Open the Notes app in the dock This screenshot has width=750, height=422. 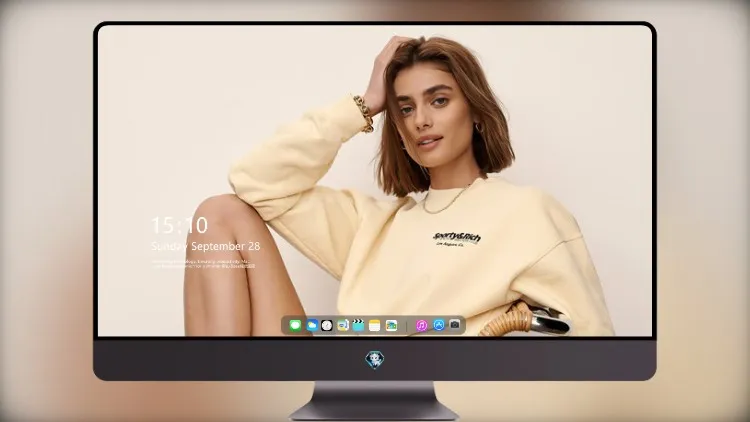[x=375, y=325]
